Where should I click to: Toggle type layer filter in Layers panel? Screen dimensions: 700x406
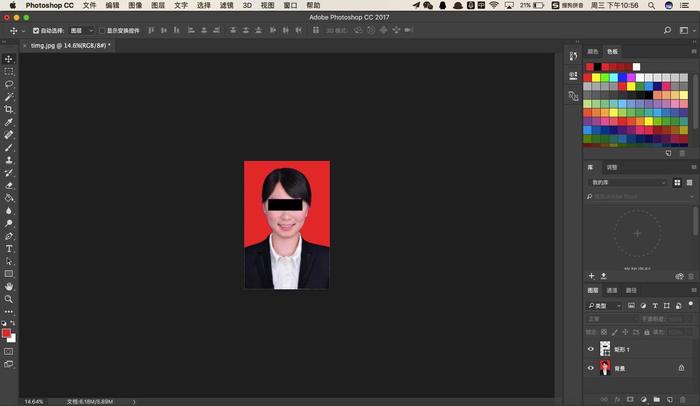pos(655,306)
